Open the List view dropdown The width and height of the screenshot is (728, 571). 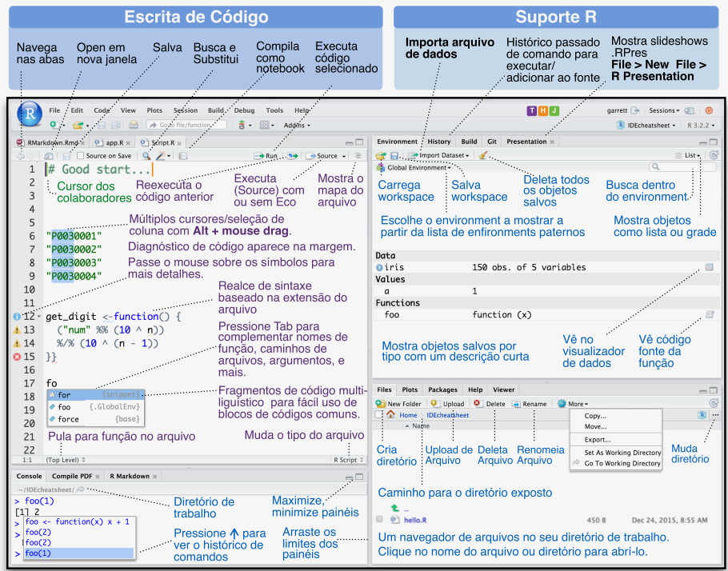tap(692, 155)
